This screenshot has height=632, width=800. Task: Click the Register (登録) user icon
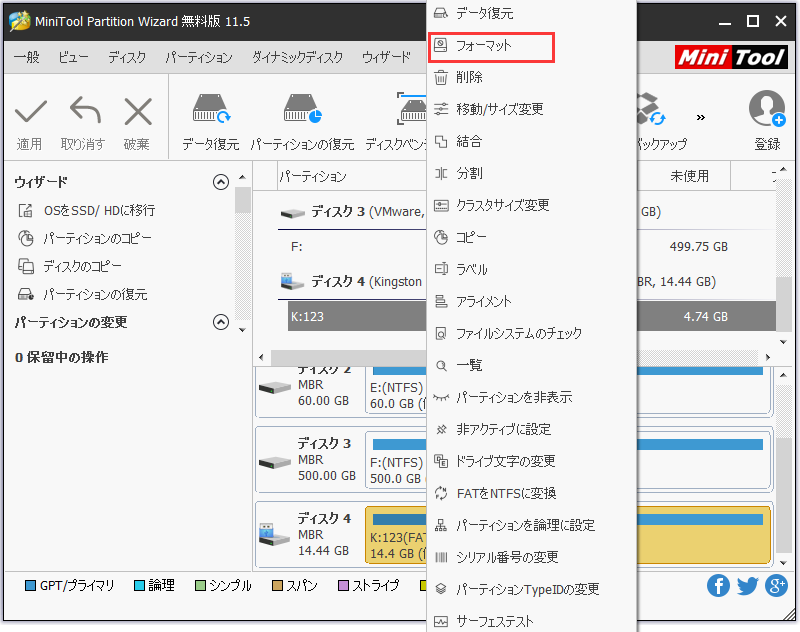(x=767, y=108)
